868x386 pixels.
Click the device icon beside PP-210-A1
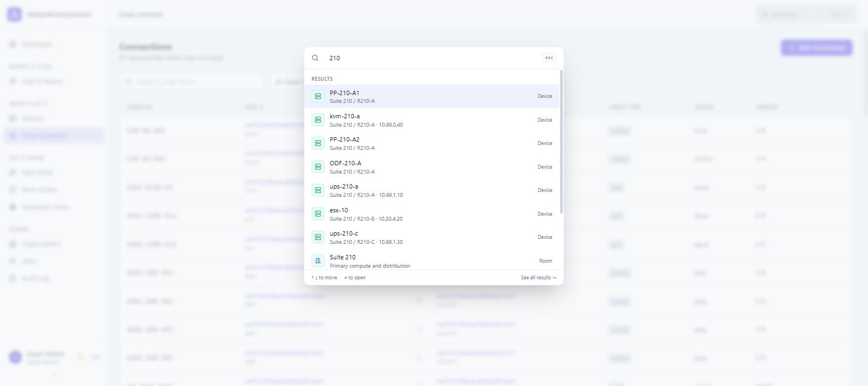pyautogui.click(x=318, y=96)
